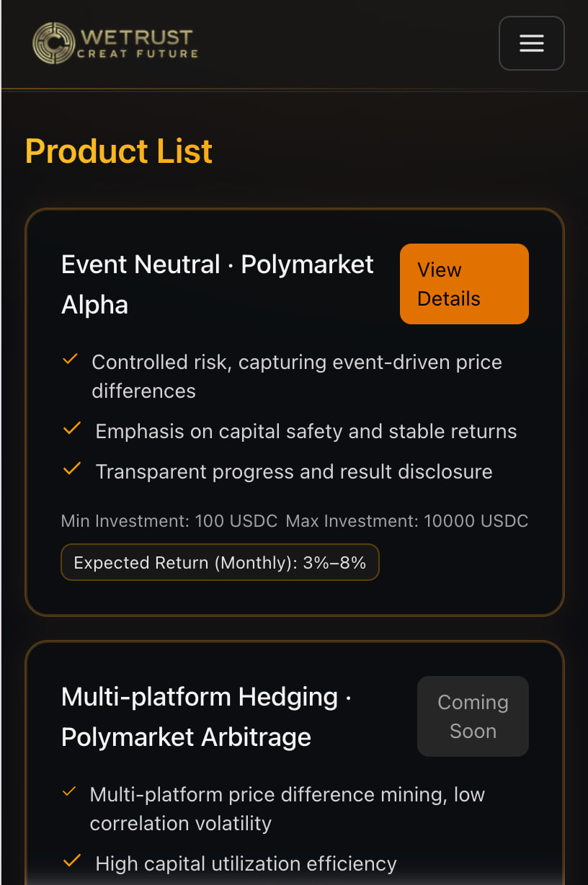Viewport: 588px width, 885px height.
Task: Click the Coming Soon button
Action: click(473, 716)
